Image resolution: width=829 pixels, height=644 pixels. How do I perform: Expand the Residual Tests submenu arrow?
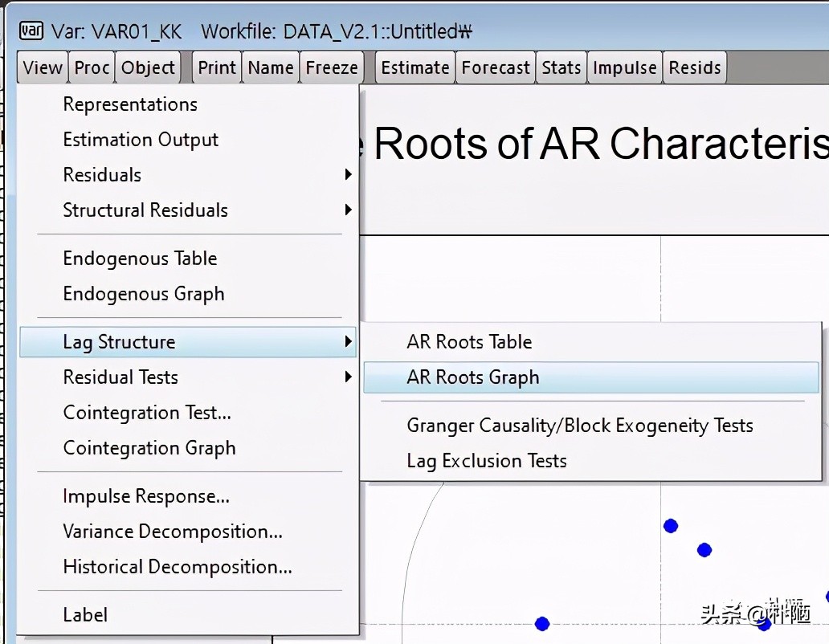pyautogui.click(x=348, y=377)
